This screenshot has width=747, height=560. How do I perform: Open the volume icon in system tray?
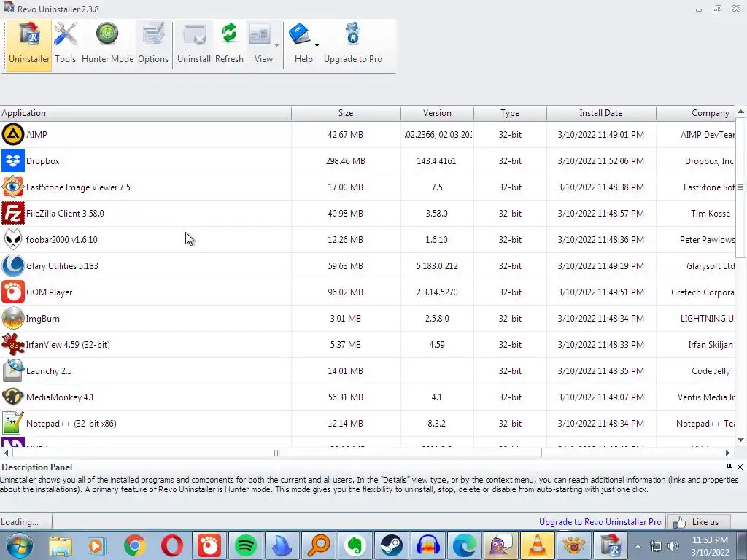673,546
